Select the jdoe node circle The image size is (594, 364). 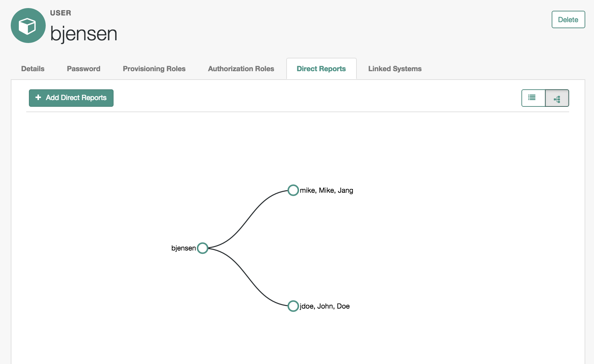[x=293, y=306]
